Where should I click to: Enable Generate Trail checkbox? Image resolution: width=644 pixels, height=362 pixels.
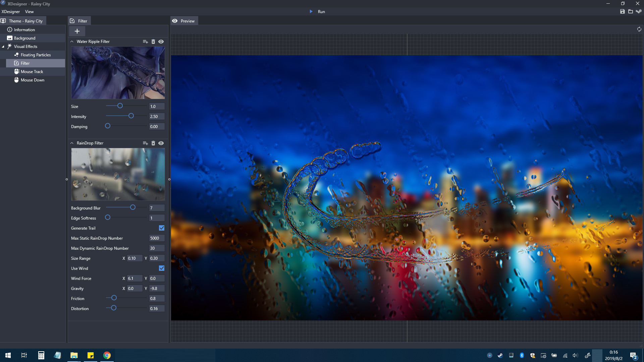coord(162,228)
